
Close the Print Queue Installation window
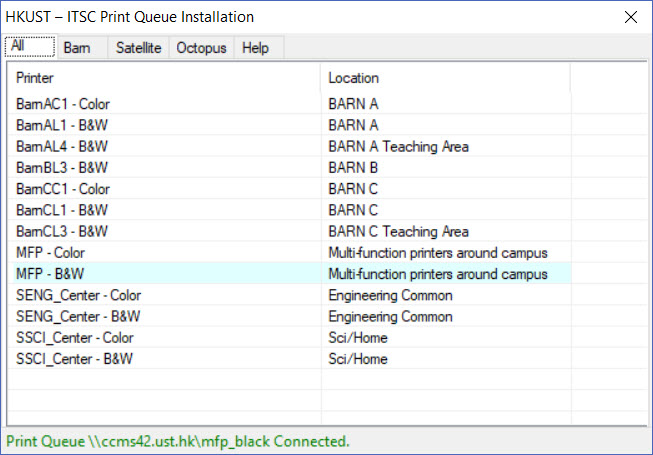(x=630, y=17)
